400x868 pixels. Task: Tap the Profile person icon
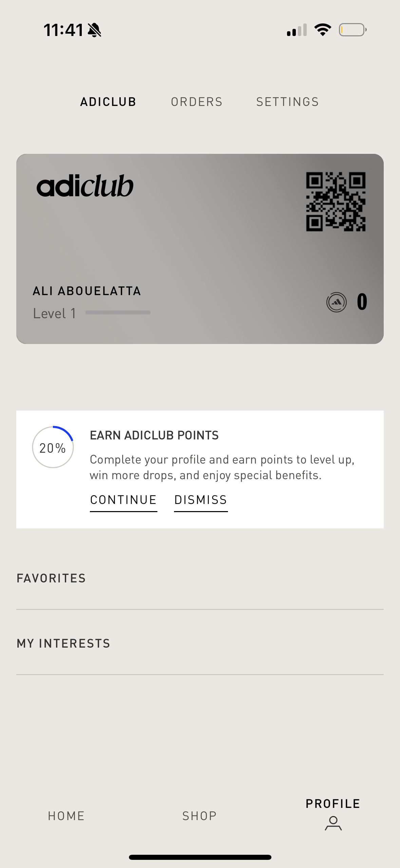pos(333,823)
